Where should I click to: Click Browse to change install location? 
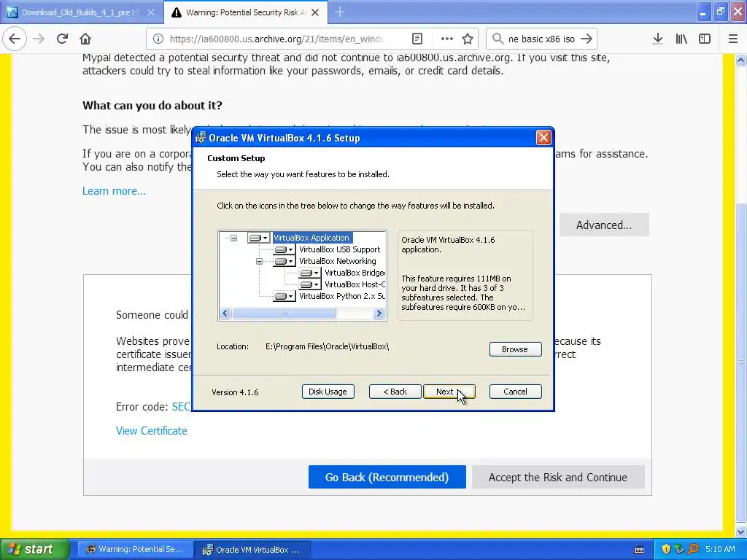pos(515,349)
